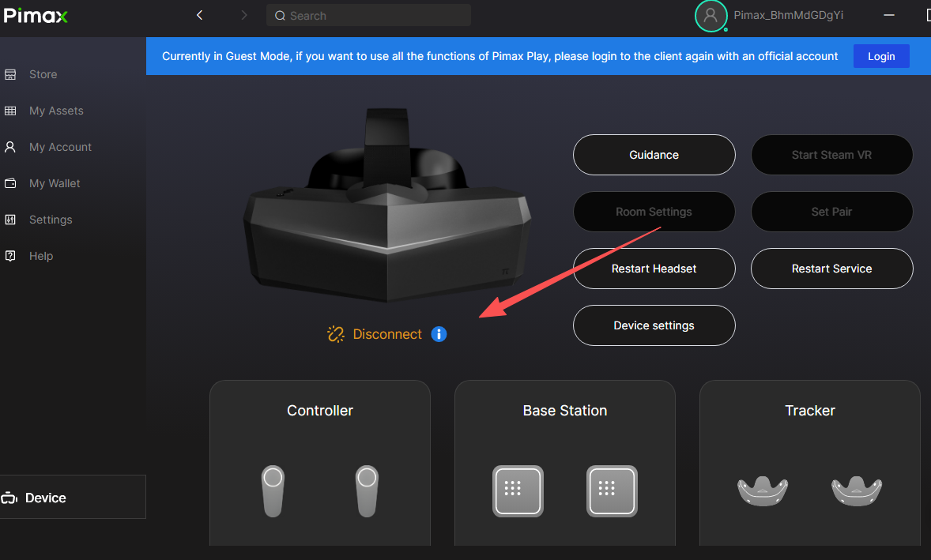Viewport: 931px width, 560px height.
Task: Click the Start Steam VR button
Action: (831, 155)
